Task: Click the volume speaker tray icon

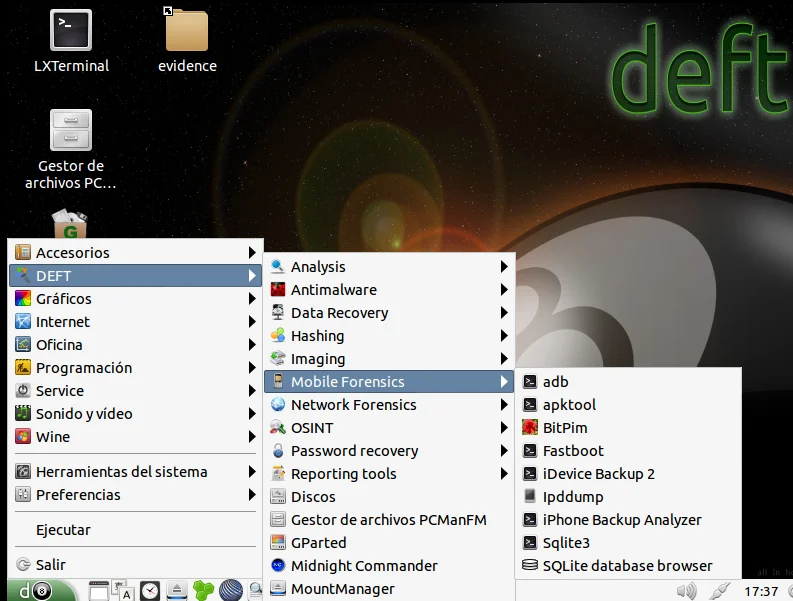Action: tap(686, 590)
